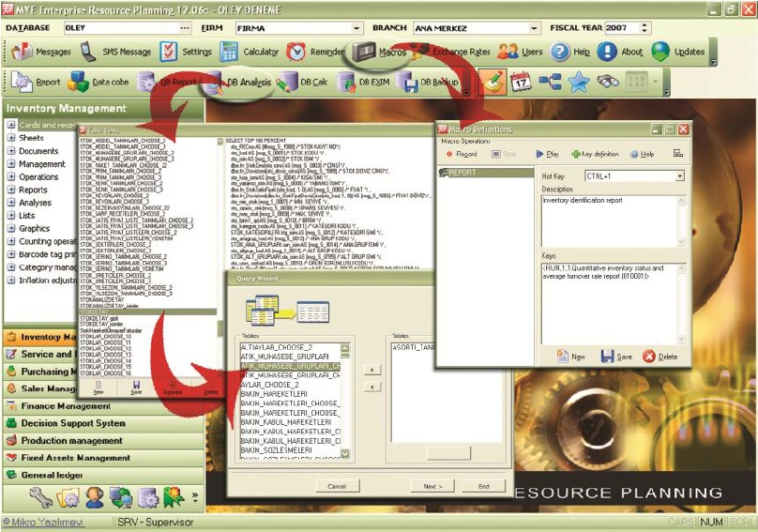This screenshot has width=758, height=532.
Task: Click the Query Wizard tables list scrollbar
Action: tap(344, 401)
